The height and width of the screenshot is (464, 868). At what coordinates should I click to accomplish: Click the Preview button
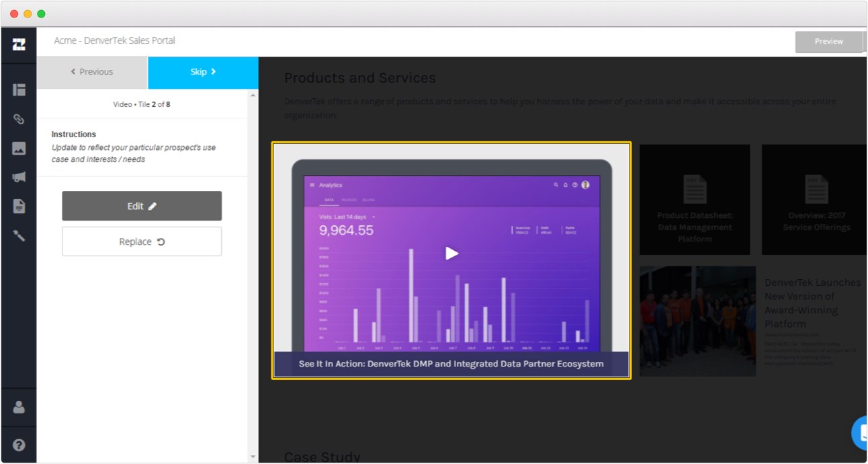point(828,42)
